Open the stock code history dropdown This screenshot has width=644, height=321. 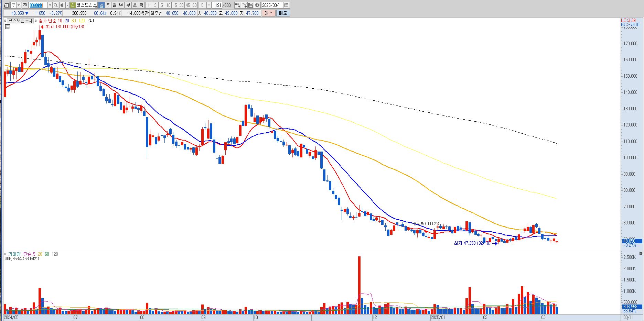(x=50, y=5)
